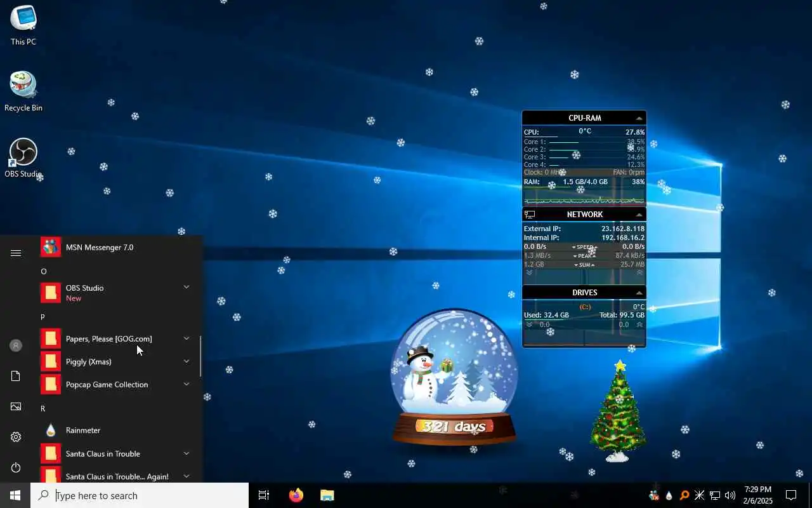Click the (C:) drive label in DRIVES
This screenshot has width=812, height=508.
click(x=585, y=307)
